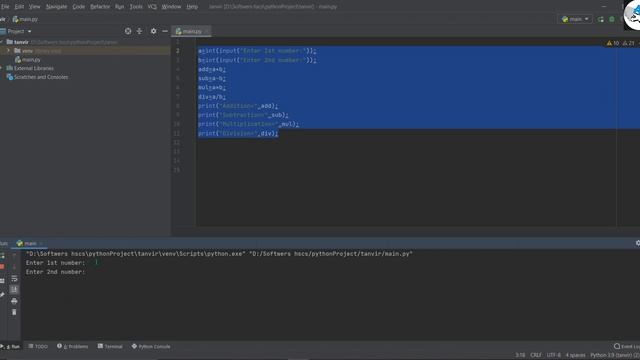Screen dimensions: 640x360
Task: Click the line 'div=a/b;' in the editor
Action: click(211, 97)
